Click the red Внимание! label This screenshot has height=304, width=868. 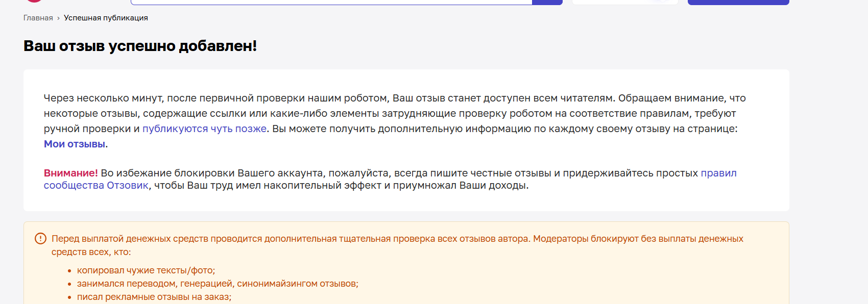pos(70,173)
